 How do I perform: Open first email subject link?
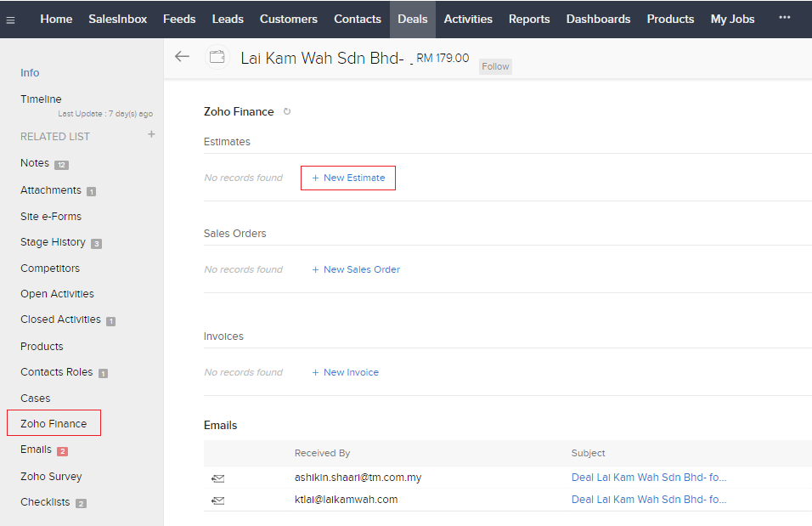[x=648, y=478]
